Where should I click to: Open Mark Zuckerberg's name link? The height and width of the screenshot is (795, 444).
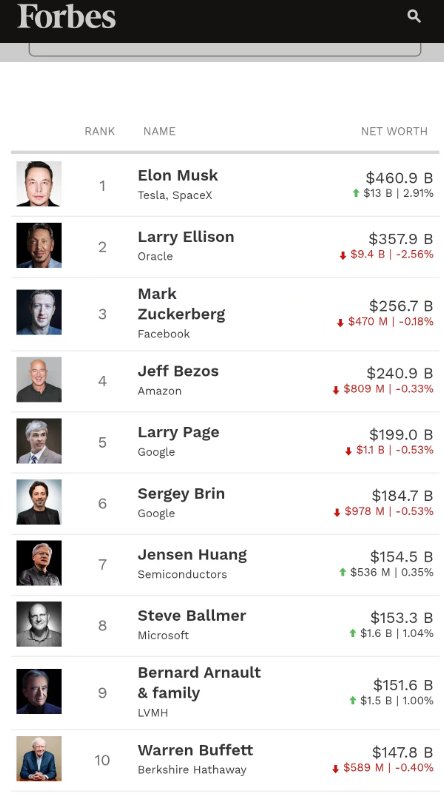point(181,304)
